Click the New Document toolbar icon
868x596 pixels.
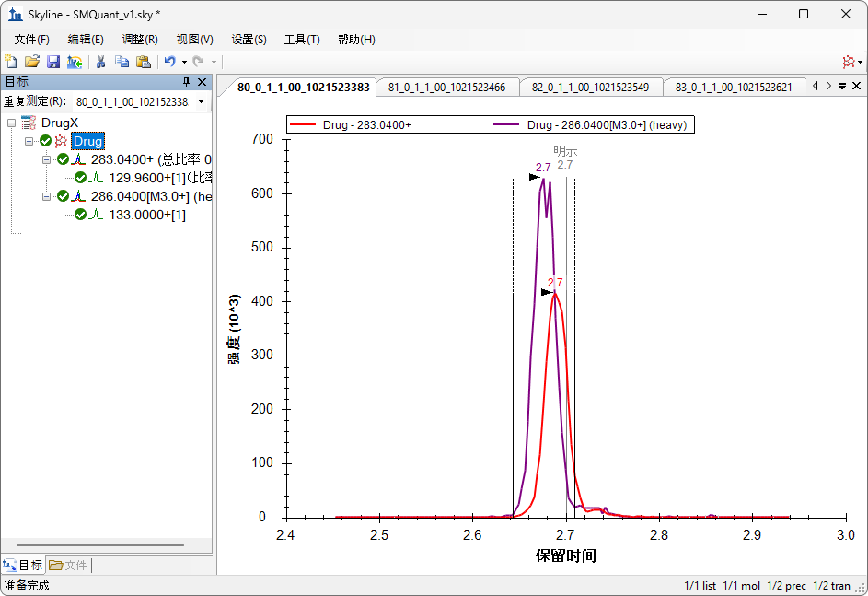(x=11, y=62)
